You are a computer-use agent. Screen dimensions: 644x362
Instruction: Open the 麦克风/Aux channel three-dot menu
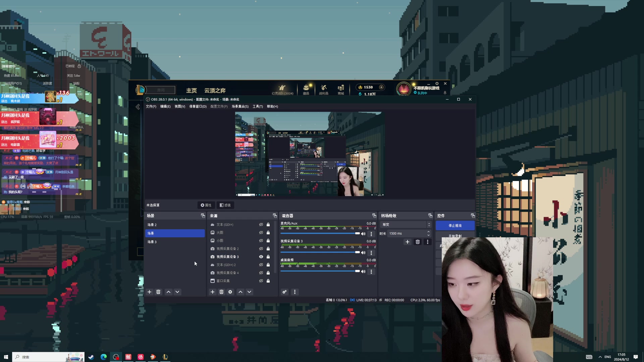(x=371, y=234)
